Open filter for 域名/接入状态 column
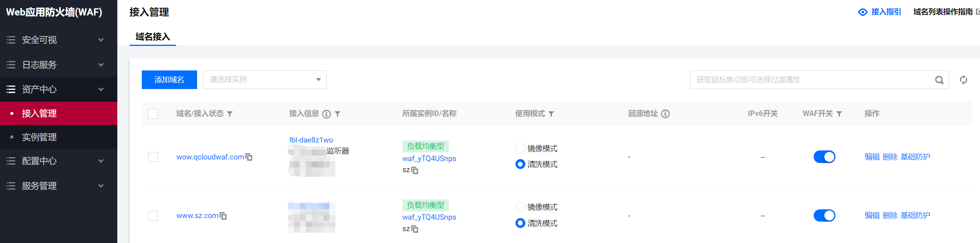Image resolution: width=980 pixels, height=243 pixels. click(230, 114)
